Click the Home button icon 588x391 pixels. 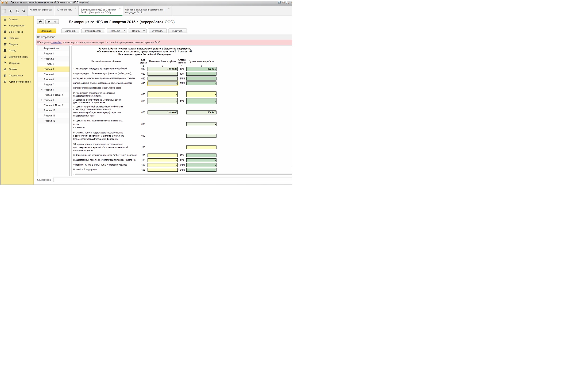(40, 22)
